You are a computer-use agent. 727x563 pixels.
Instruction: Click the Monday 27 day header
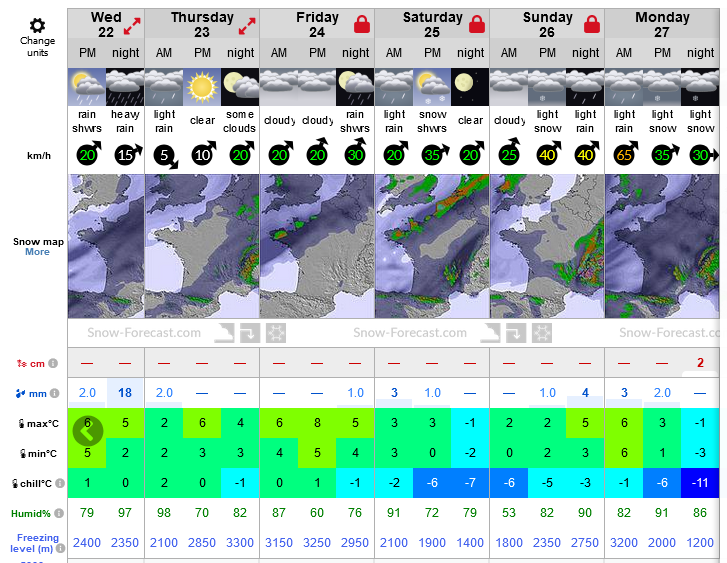point(662,25)
